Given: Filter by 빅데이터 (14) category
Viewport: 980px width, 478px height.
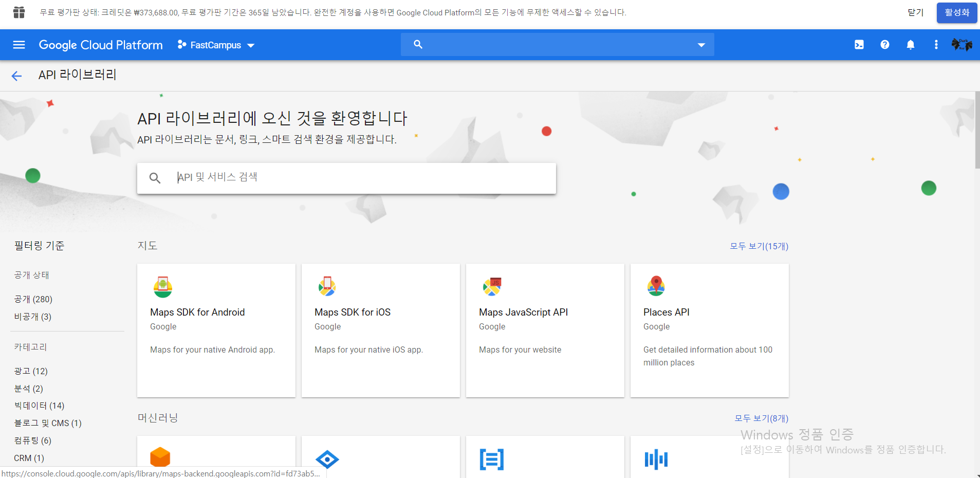Looking at the screenshot, I should coord(40,406).
